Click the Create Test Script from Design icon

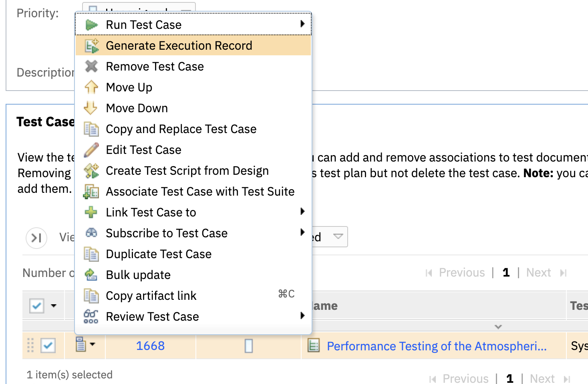click(91, 171)
